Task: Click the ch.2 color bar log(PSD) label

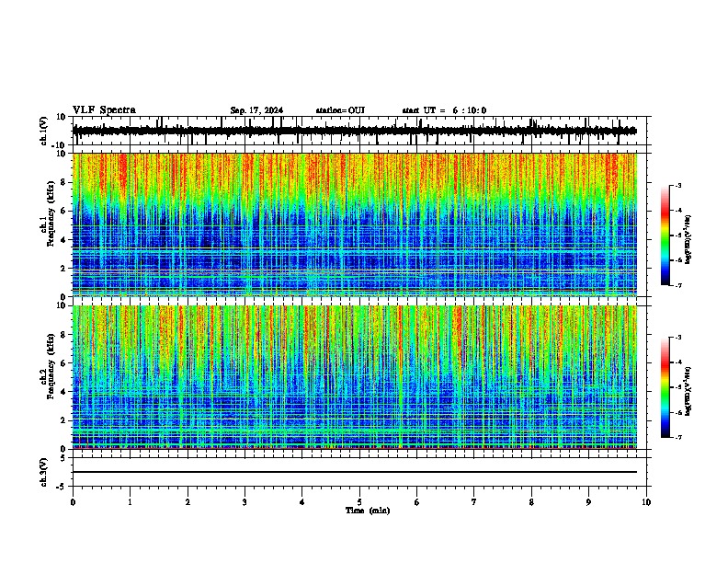Action: coord(688,392)
